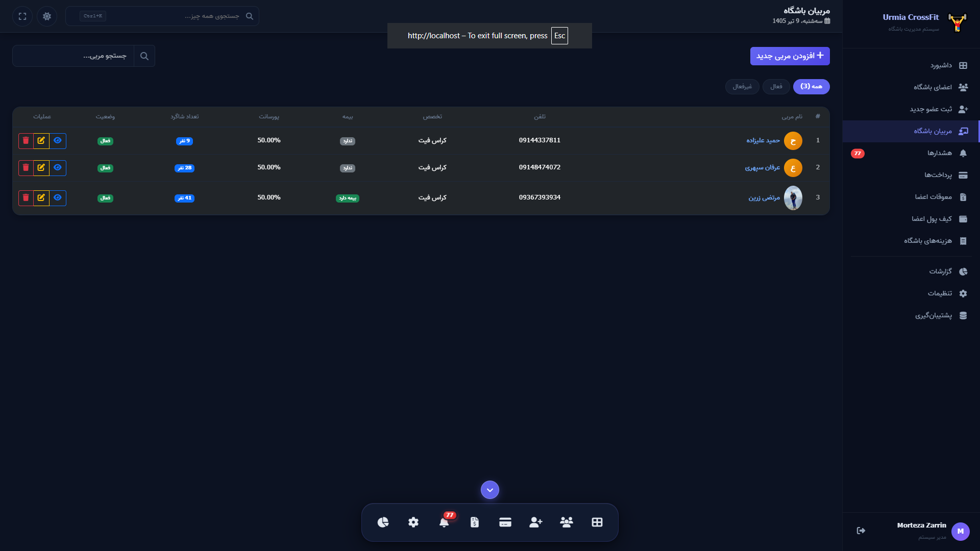
Task: Filter trainers by فعال tab
Action: (x=776, y=87)
